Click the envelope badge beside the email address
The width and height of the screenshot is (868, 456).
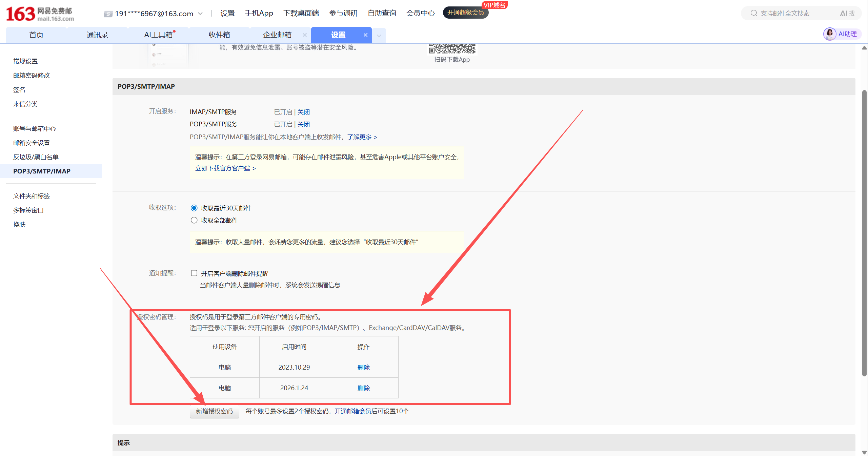[107, 14]
